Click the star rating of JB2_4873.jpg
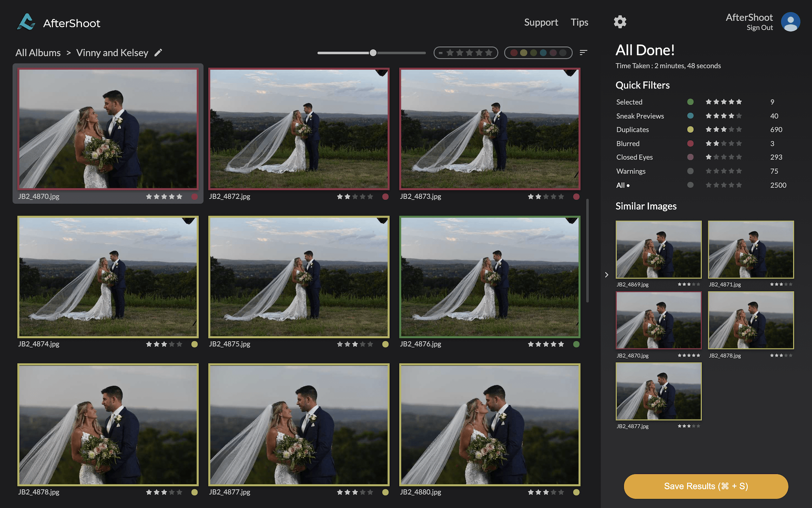Image resolution: width=812 pixels, height=508 pixels. click(546, 197)
